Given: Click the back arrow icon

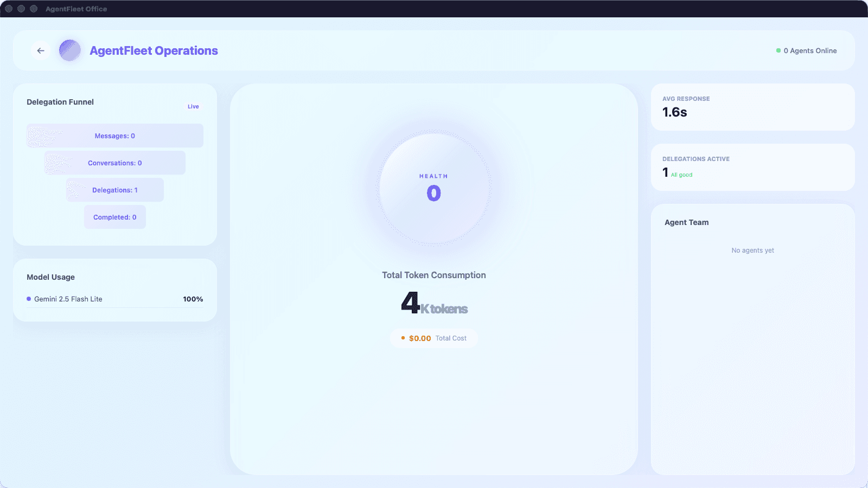Looking at the screenshot, I should tap(41, 50).
